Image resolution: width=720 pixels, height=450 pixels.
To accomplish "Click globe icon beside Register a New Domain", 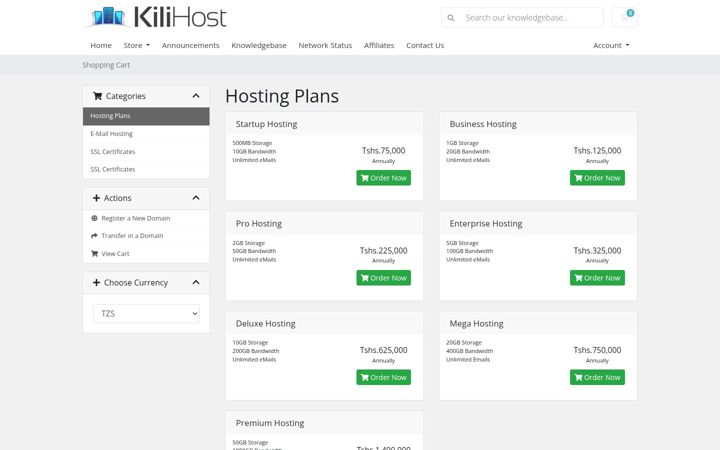I will tap(94, 218).
